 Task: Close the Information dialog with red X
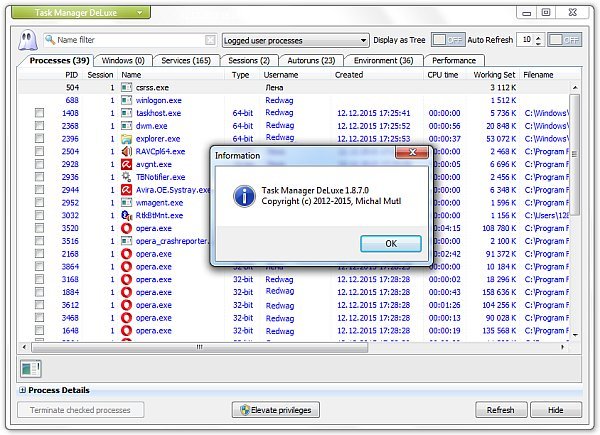tap(412, 152)
